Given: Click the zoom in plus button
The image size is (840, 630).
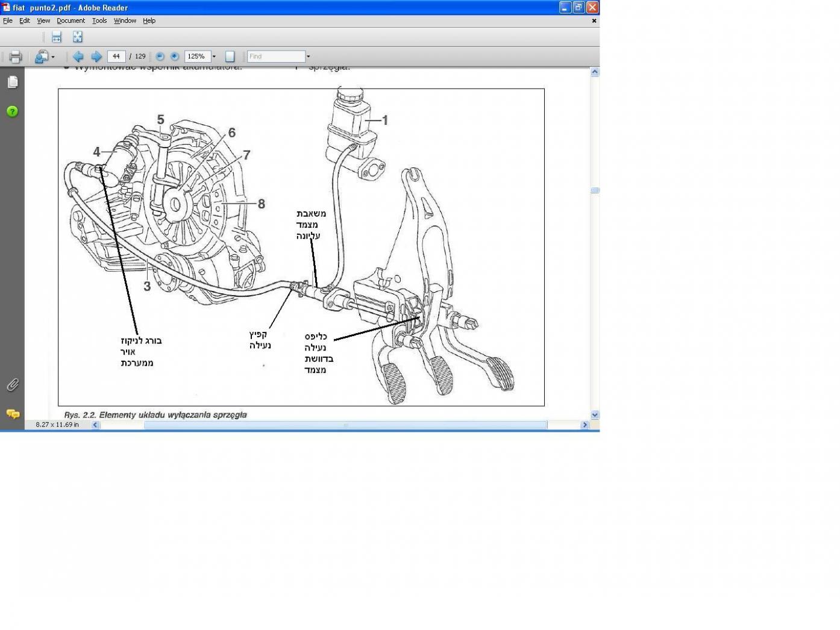Looking at the screenshot, I should pos(175,57).
